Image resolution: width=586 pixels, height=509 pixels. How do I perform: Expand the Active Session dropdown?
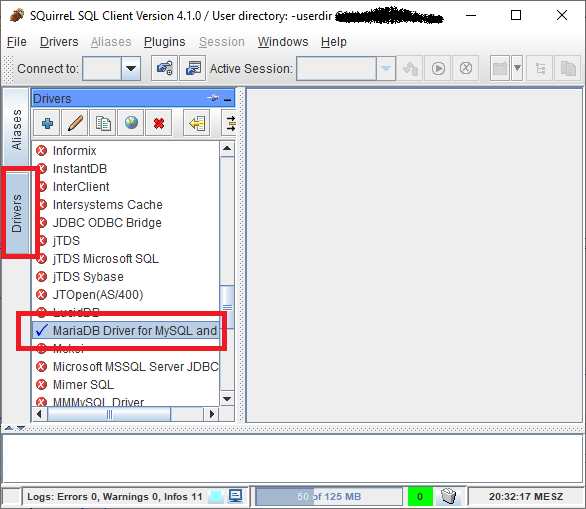[x=386, y=68]
